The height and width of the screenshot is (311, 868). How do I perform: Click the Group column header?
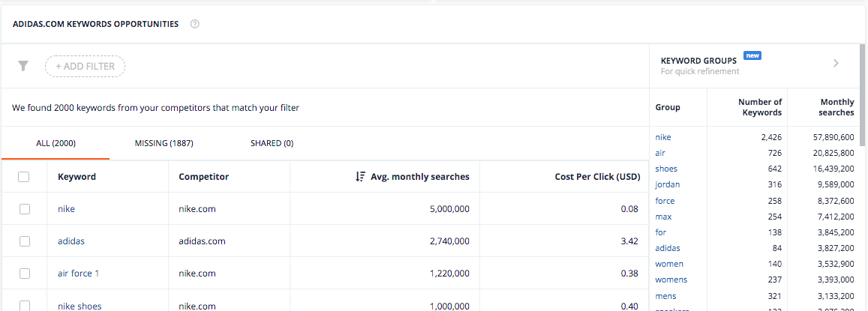pos(668,107)
